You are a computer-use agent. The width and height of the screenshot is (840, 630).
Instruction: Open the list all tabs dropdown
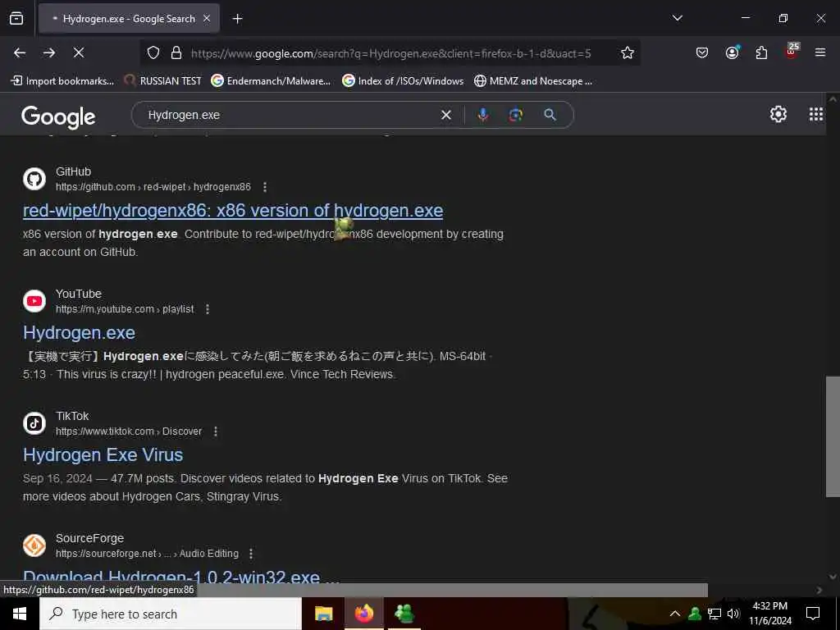coord(677,18)
